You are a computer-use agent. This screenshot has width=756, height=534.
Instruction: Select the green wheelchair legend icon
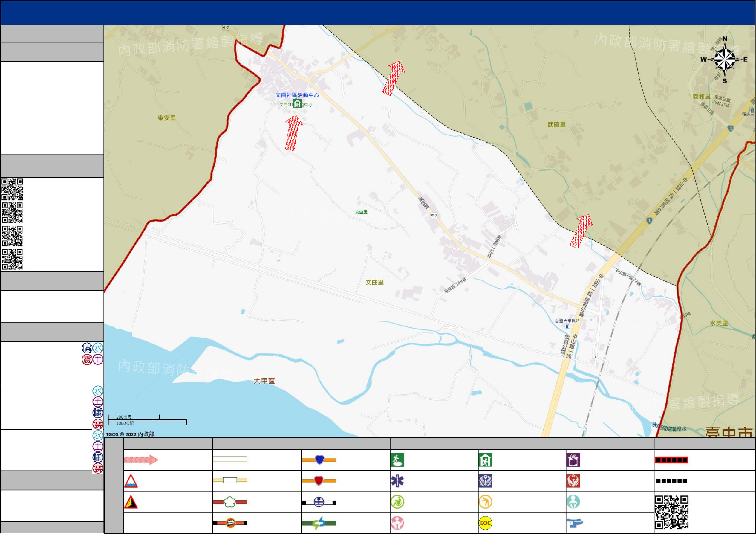click(397, 502)
